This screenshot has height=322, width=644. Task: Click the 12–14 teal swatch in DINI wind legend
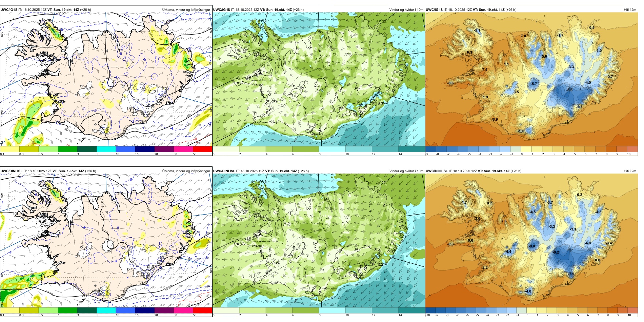point(385,310)
